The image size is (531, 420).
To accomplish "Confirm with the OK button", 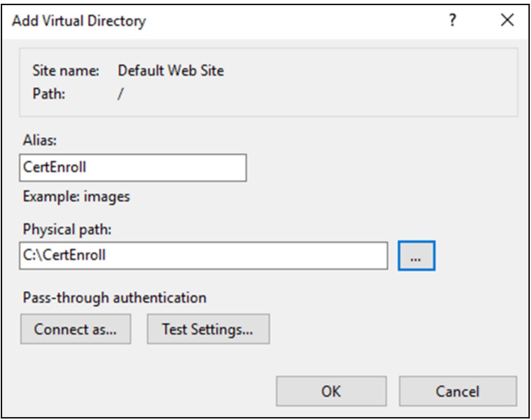I will tap(331, 391).
